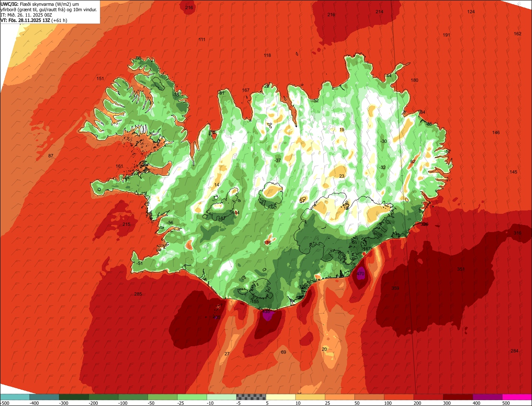
Task: Pick the green -100 to -50 legend swatch
Action: [133, 397]
